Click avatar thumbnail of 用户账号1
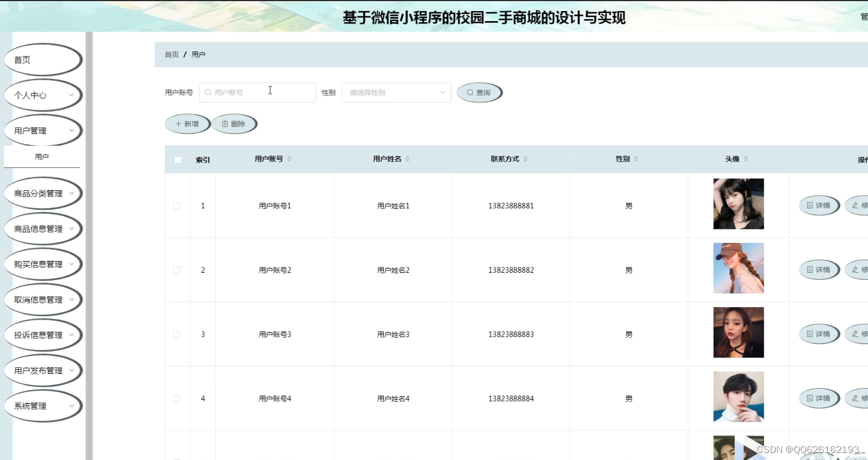The width and height of the screenshot is (868, 460). click(739, 204)
